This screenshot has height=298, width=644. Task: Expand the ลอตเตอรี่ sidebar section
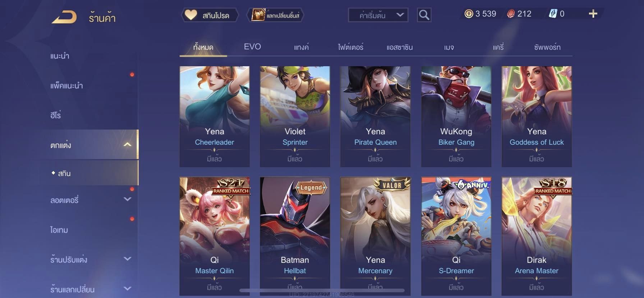pyautogui.click(x=128, y=199)
